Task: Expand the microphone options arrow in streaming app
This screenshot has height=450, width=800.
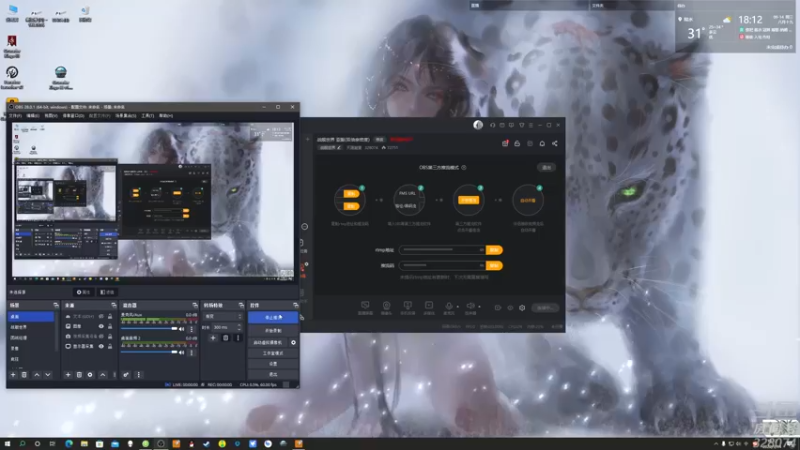Action: point(457,307)
